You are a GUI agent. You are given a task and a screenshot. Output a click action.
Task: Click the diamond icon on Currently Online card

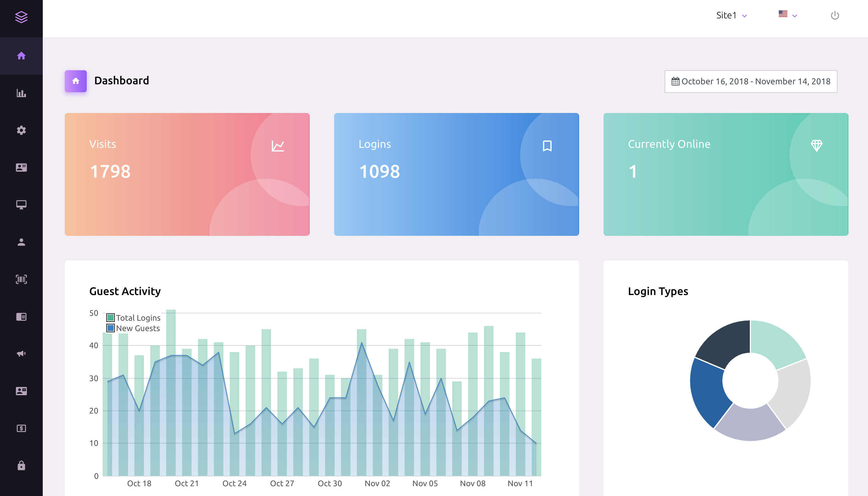(x=817, y=145)
